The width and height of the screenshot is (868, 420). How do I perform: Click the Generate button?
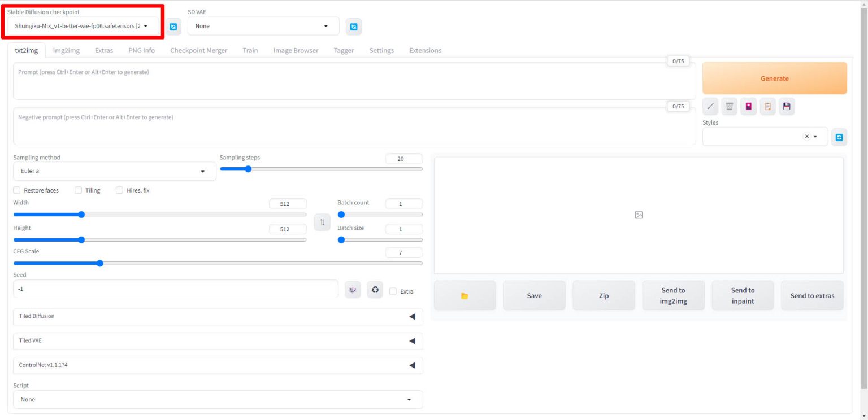pyautogui.click(x=774, y=78)
